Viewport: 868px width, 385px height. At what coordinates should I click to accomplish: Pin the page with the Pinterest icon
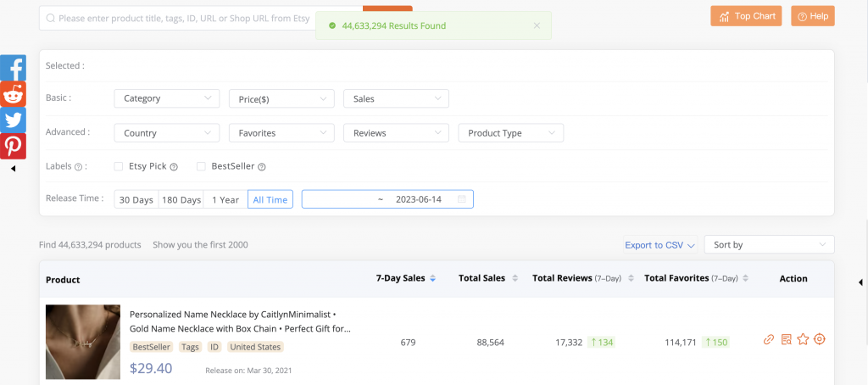pyautogui.click(x=13, y=146)
